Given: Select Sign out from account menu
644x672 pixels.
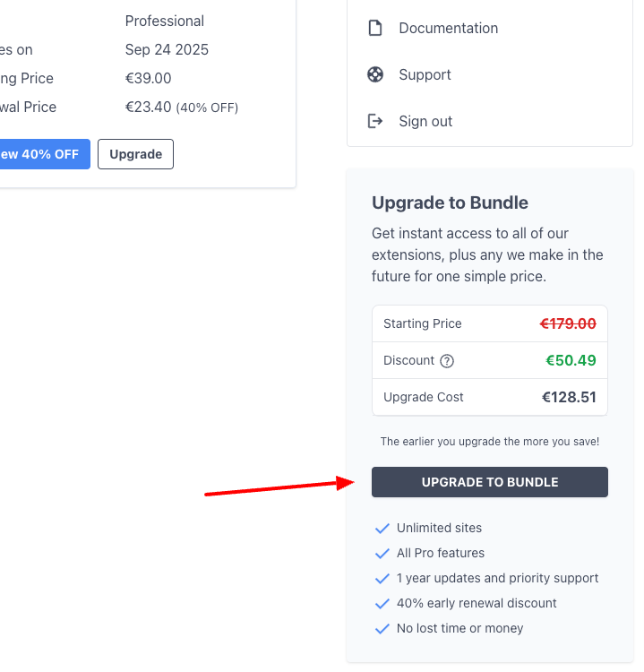Looking at the screenshot, I should [425, 121].
